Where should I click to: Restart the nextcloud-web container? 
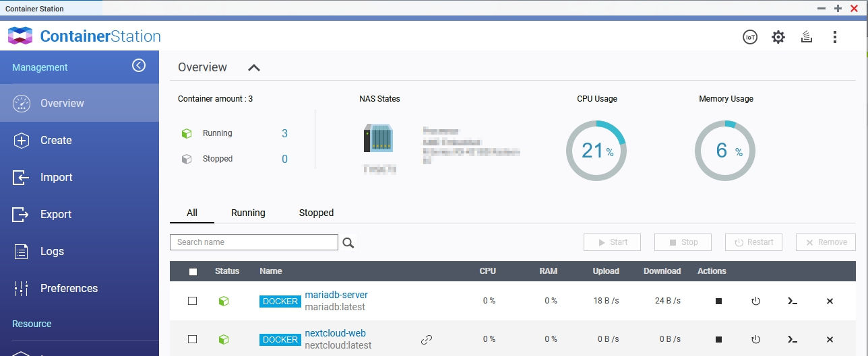coord(755,340)
